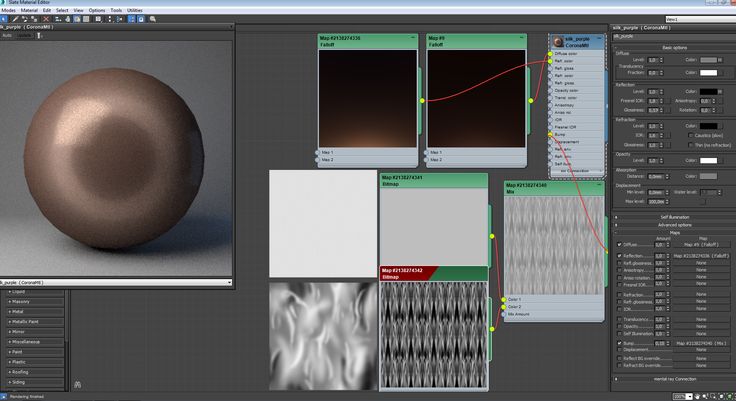Open the Utilities menu
Image resolution: width=736 pixels, height=401 pixels.
pos(135,9)
